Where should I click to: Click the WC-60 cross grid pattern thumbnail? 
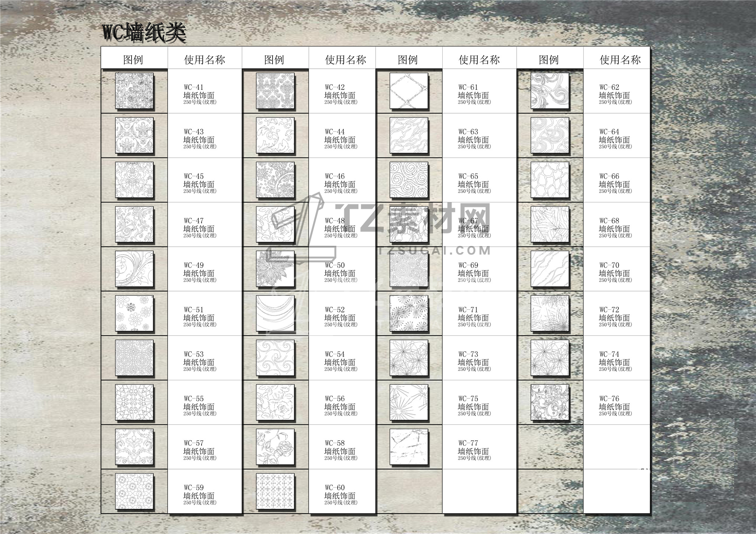[275, 491]
